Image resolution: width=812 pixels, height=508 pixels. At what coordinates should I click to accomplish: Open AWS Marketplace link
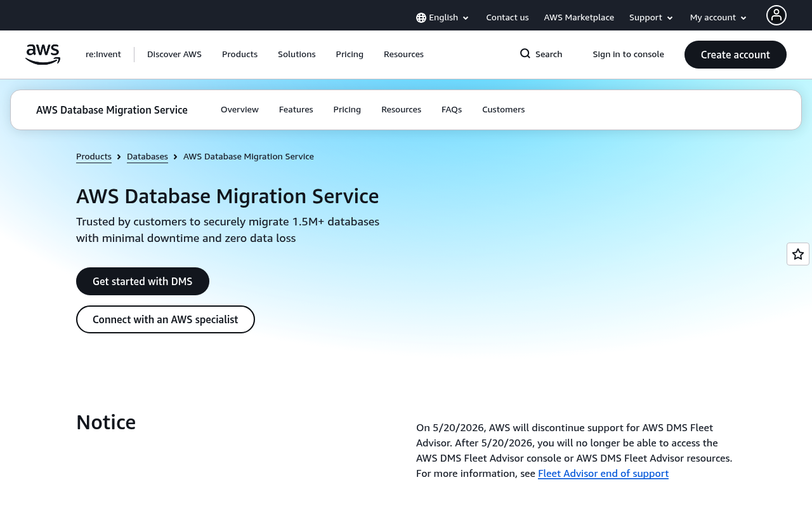coord(579,18)
